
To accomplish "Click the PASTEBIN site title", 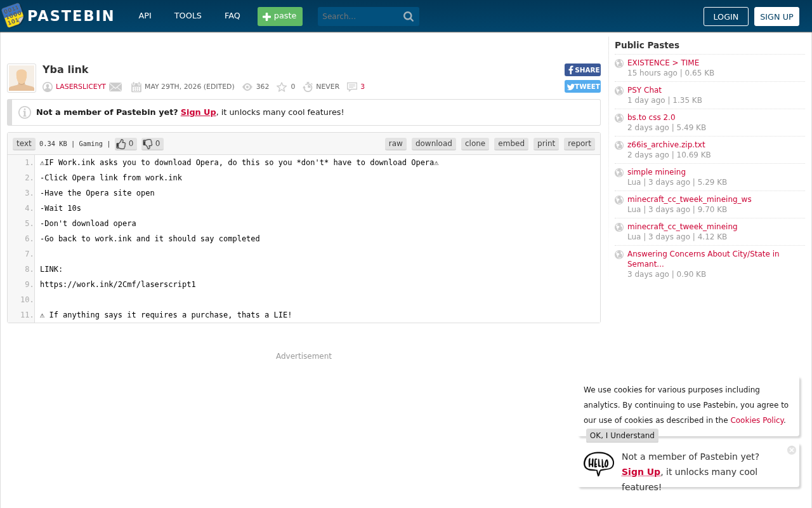I will tap(71, 17).
